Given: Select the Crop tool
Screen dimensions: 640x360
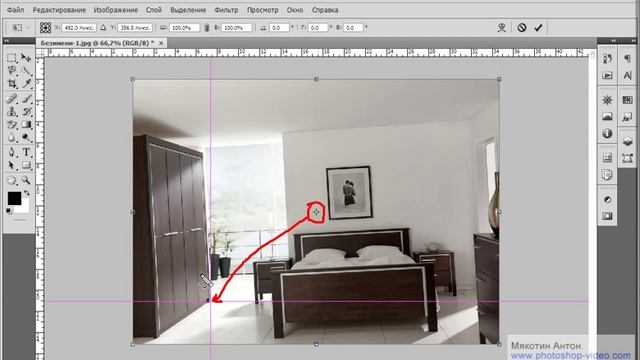Looking at the screenshot, I should point(12,84).
